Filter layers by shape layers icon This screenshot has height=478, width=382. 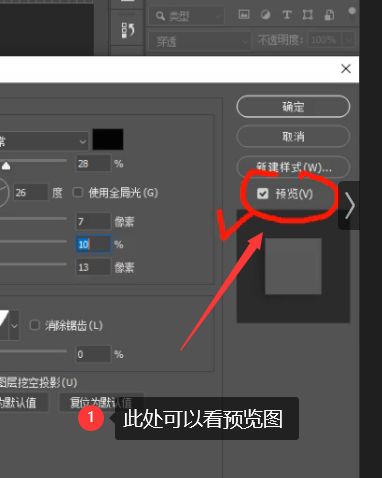[x=307, y=15]
